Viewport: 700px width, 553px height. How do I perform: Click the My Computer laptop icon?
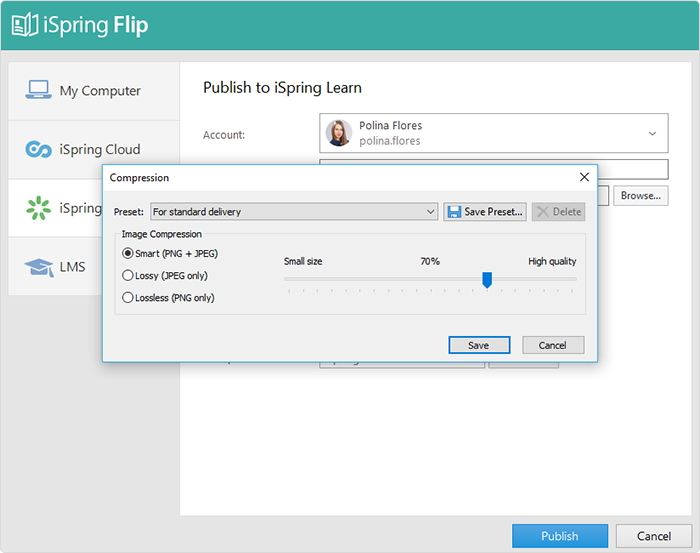39,90
